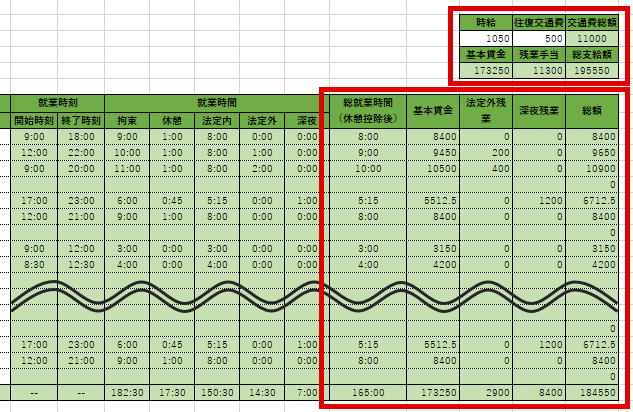
Task: Select the 終了時刻 column header
Action: [80, 120]
